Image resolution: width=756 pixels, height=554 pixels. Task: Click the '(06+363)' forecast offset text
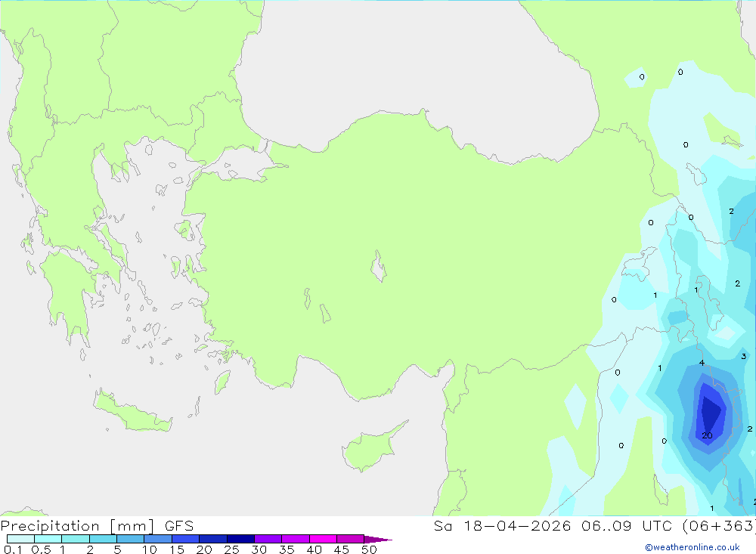tap(719, 526)
